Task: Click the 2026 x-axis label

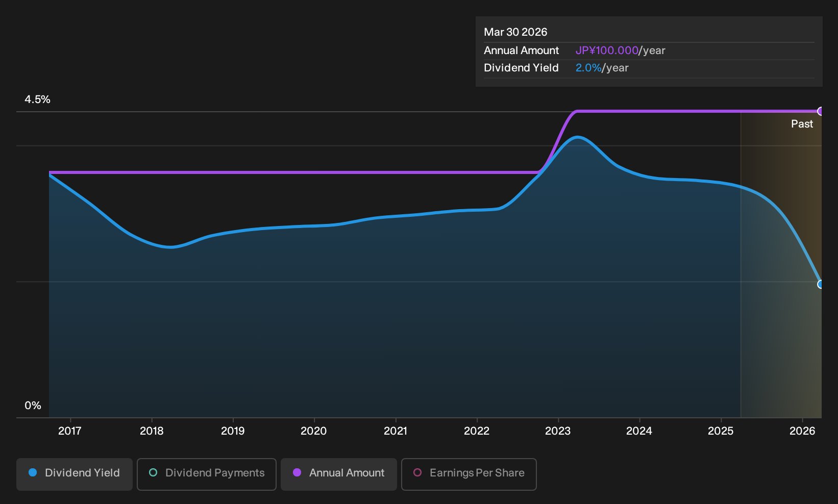Action: pyautogui.click(x=802, y=431)
